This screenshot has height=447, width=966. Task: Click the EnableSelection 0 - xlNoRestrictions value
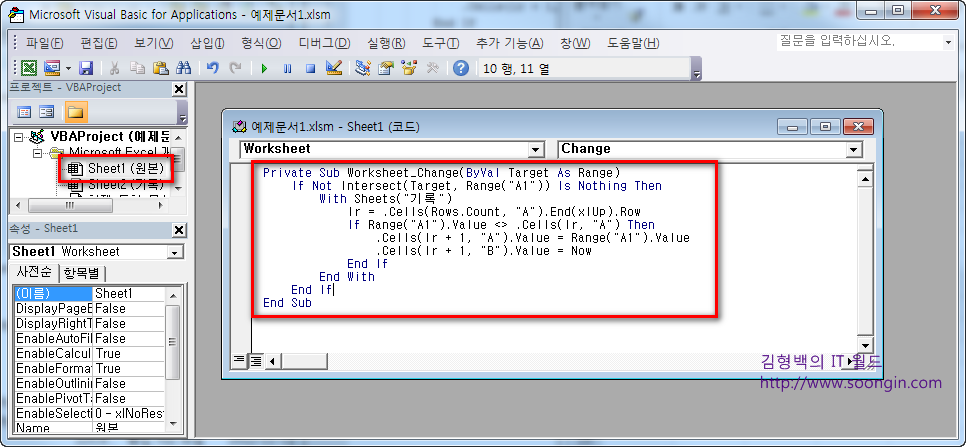[129, 413]
